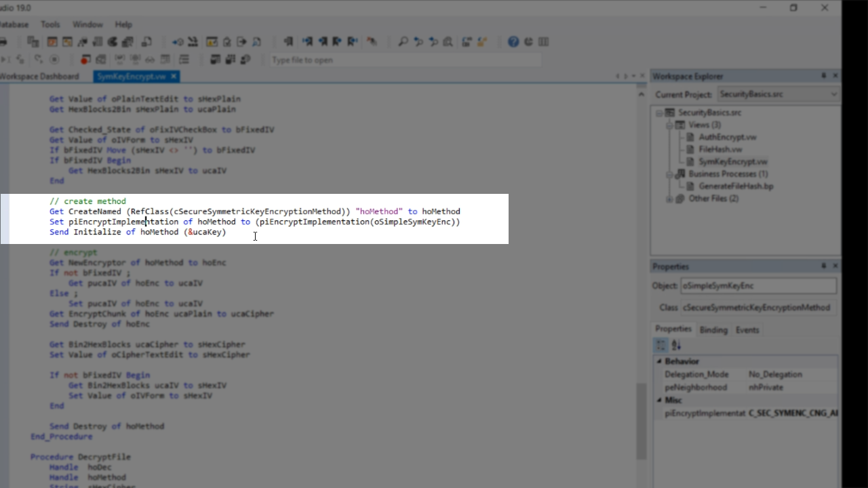The width and height of the screenshot is (868, 488).
Task: Switch to the Events tab
Action: pyautogui.click(x=747, y=330)
